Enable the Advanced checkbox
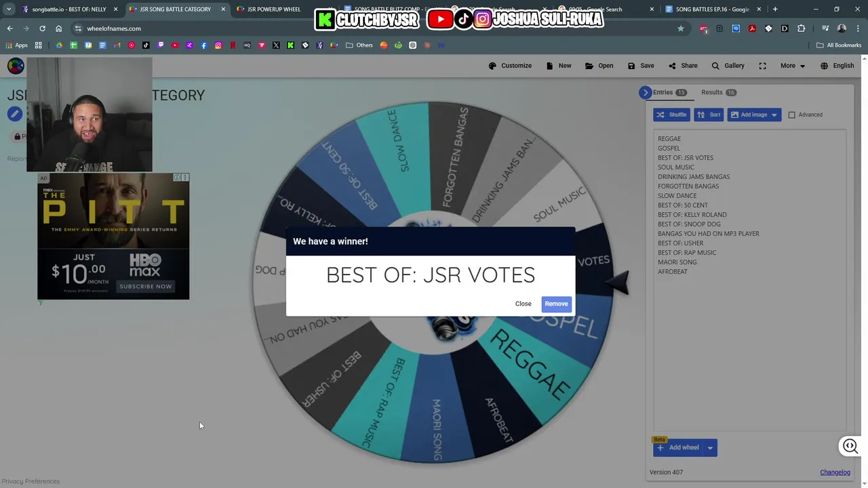 (791, 115)
